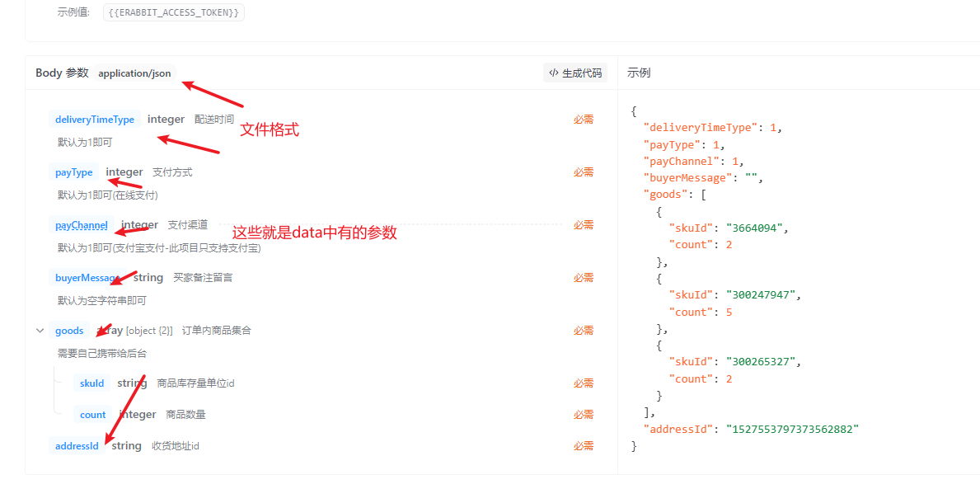The width and height of the screenshot is (980, 503).
Task: Click the 买家备注留言 description text
Action: 203,277
